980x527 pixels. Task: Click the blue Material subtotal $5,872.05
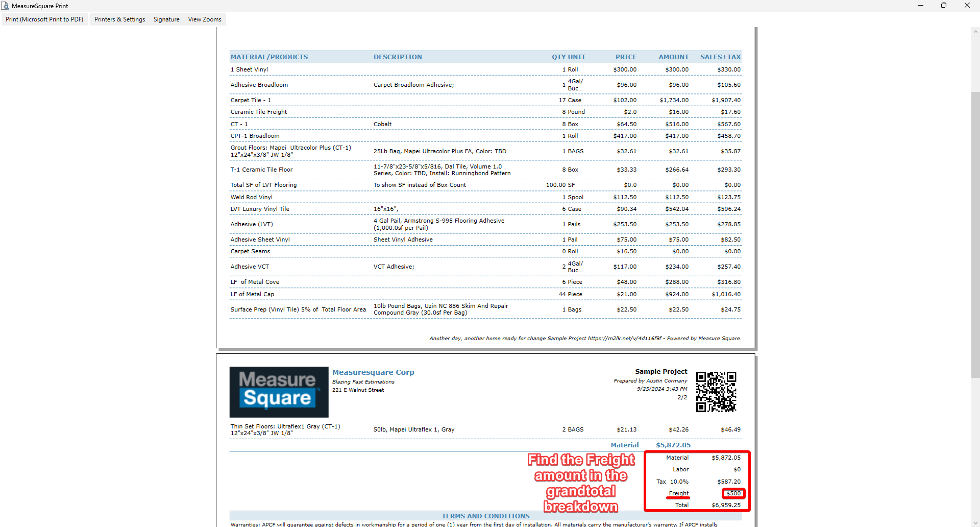673,445
